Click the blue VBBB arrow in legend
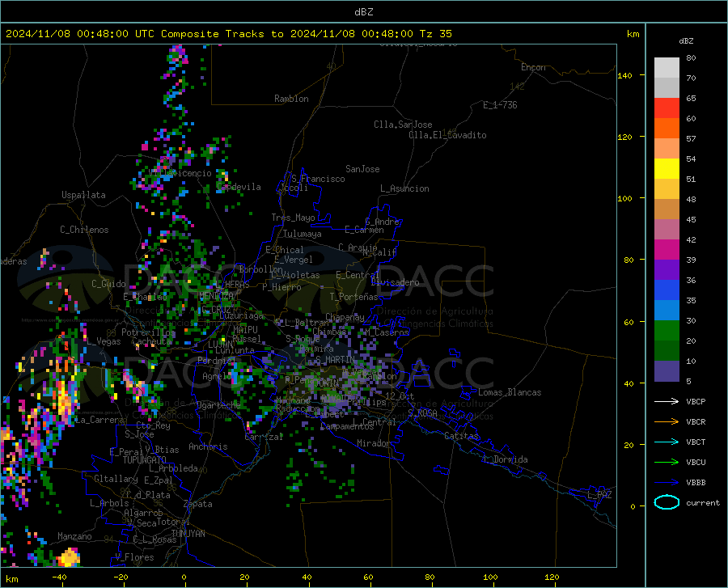The width and height of the screenshot is (728, 588). tap(667, 482)
